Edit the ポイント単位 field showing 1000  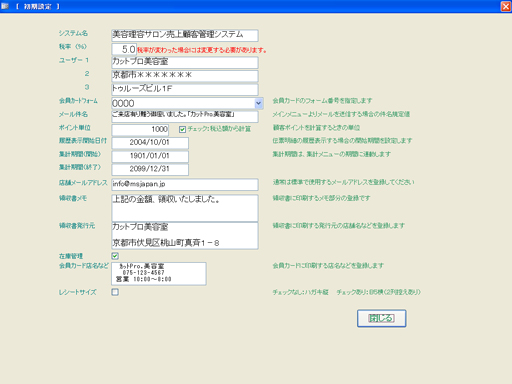click(x=140, y=130)
